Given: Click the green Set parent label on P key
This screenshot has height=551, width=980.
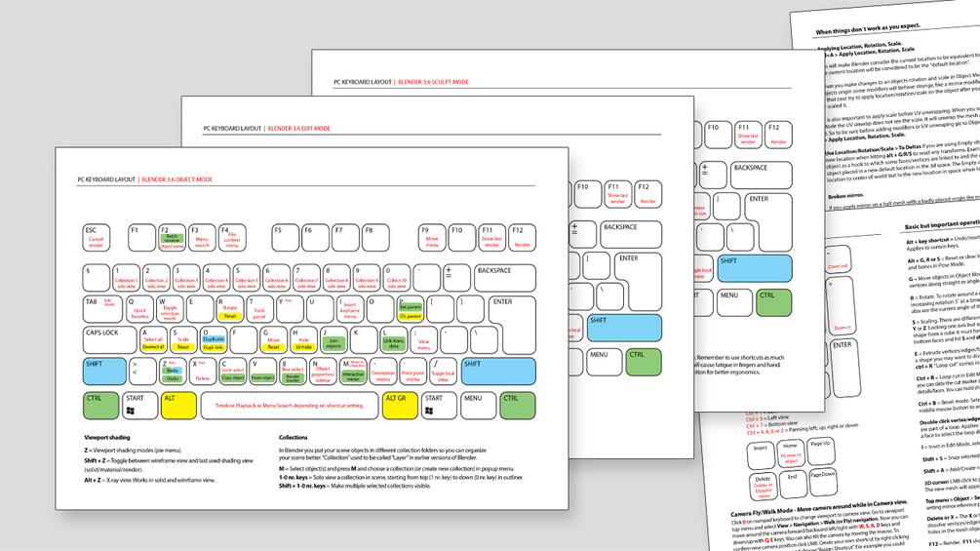Looking at the screenshot, I should (x=410, y=307).
